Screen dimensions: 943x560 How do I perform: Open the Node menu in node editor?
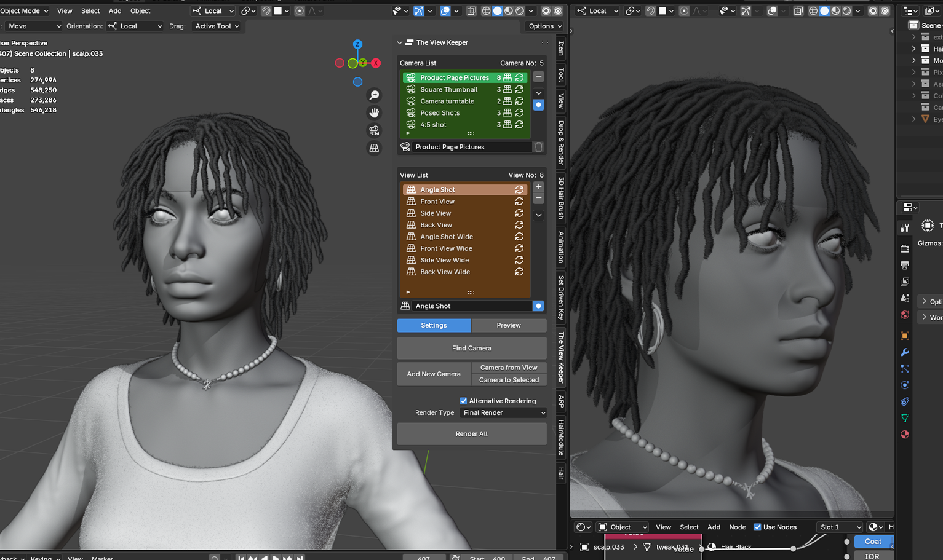tap(738, 527)
